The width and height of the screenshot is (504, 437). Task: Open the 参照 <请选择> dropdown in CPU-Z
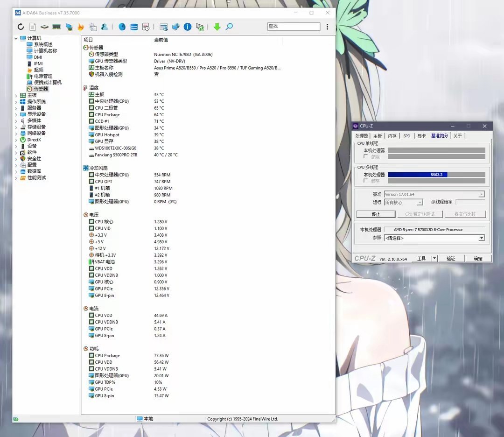click(x=481, y=238)
